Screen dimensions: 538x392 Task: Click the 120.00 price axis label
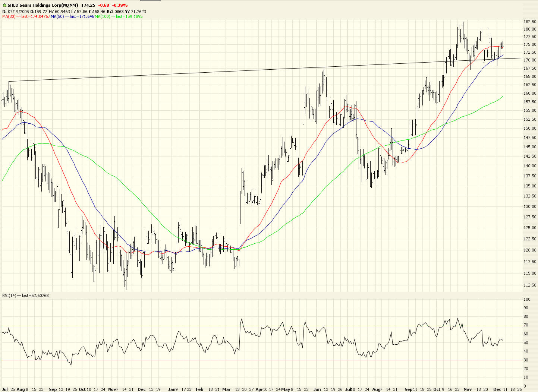pyautogui.click(x=530, y=250)
